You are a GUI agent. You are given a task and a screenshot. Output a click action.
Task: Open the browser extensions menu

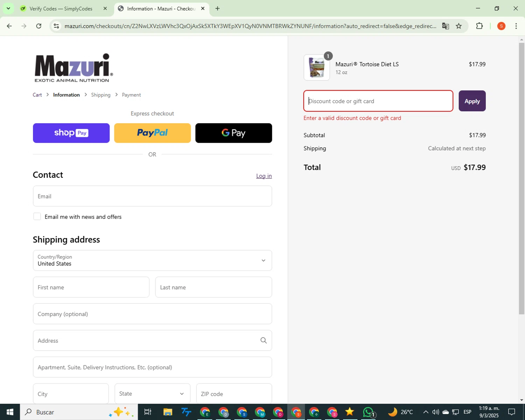(479, 26)
